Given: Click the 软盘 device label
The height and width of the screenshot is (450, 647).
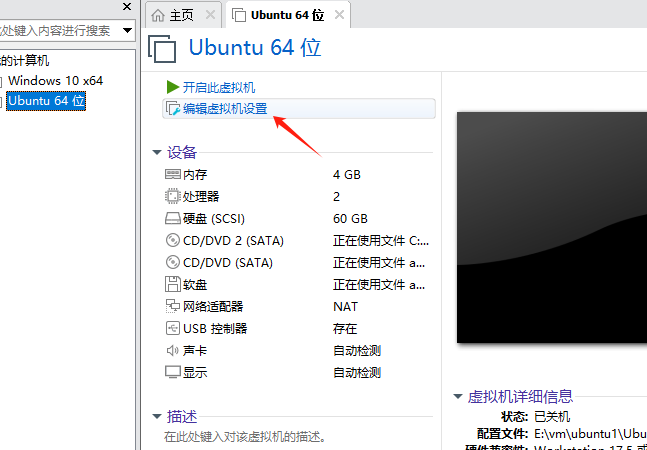Looking at the screenshot, I should pyautogui.click(x=195, y=285).
